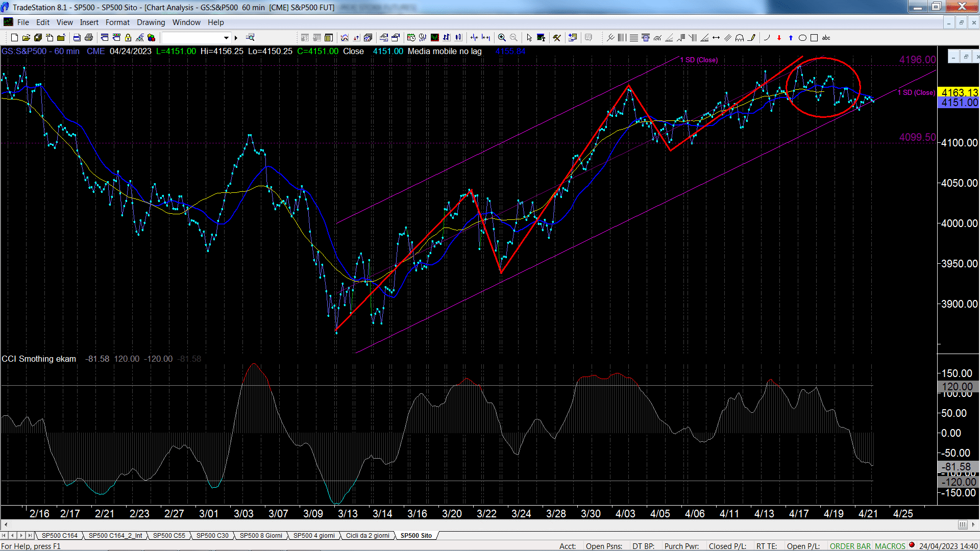Select the SP500 Sito tab
980x551 pixels.
click(416, 536)
